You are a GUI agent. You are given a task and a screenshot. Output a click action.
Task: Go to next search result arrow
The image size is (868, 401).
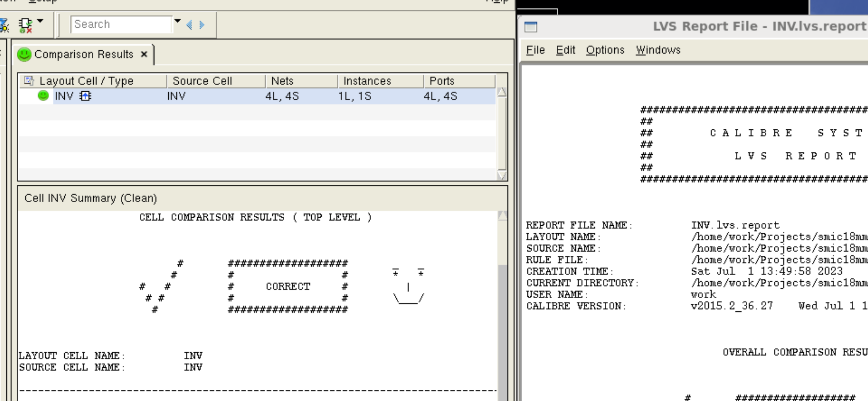click(x=202, y=25)
